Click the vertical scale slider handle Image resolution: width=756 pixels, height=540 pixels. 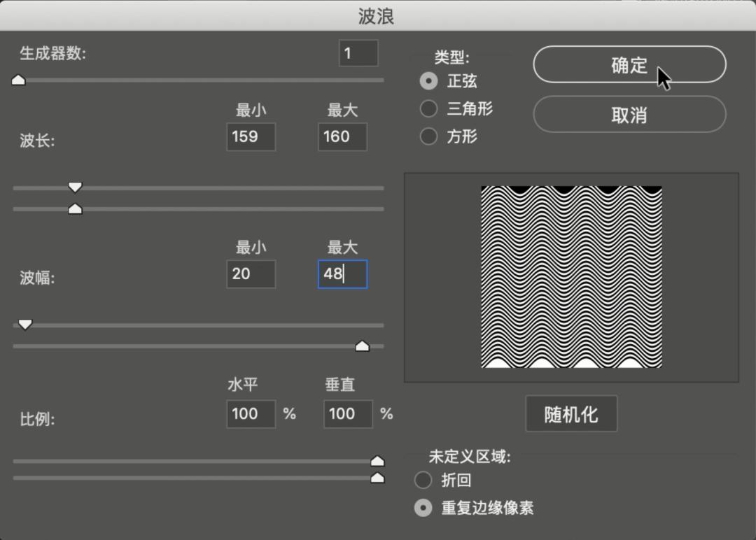point(377,478)
